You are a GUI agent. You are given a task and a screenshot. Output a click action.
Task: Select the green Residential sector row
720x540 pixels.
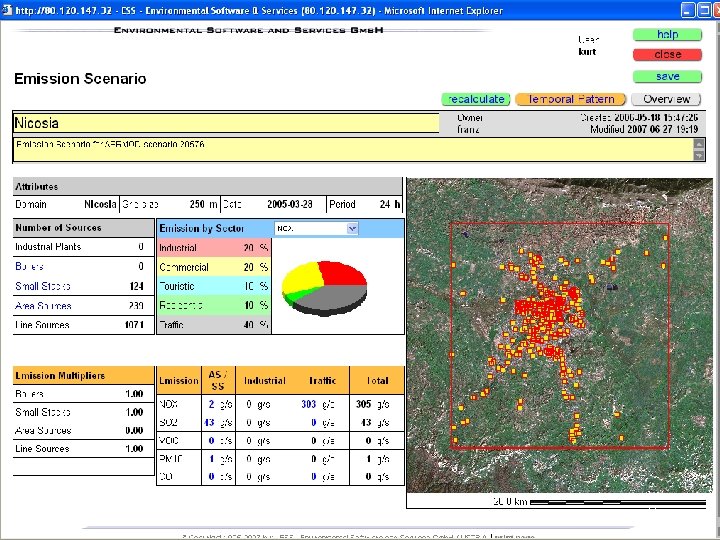pyautogui.click(x=213, y=305)
